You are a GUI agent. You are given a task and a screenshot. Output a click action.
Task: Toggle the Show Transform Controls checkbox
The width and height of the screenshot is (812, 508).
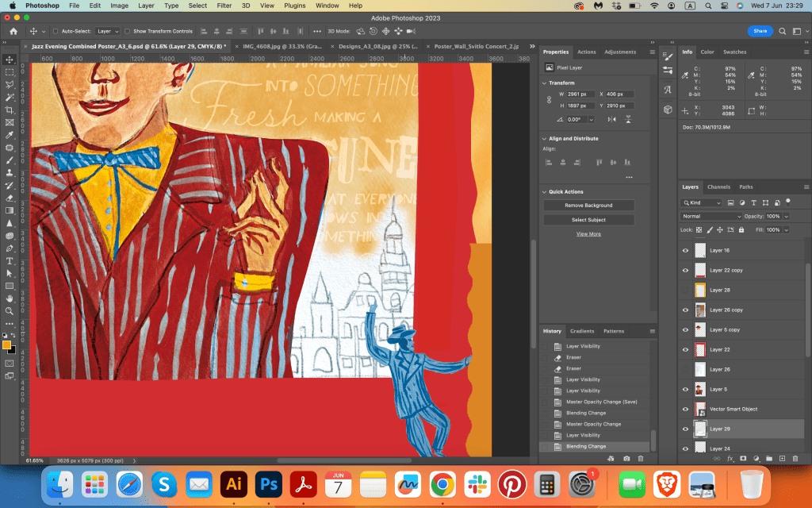click(128, 32)
